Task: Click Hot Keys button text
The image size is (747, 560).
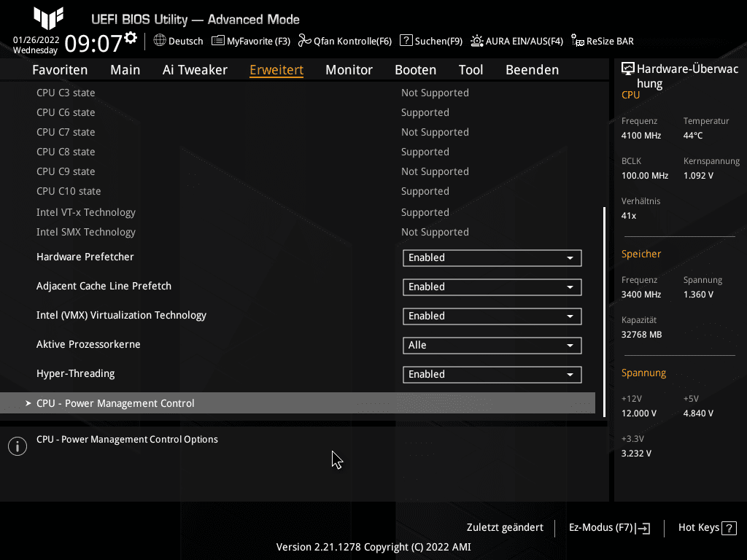Action: click(x=699, y=527)
